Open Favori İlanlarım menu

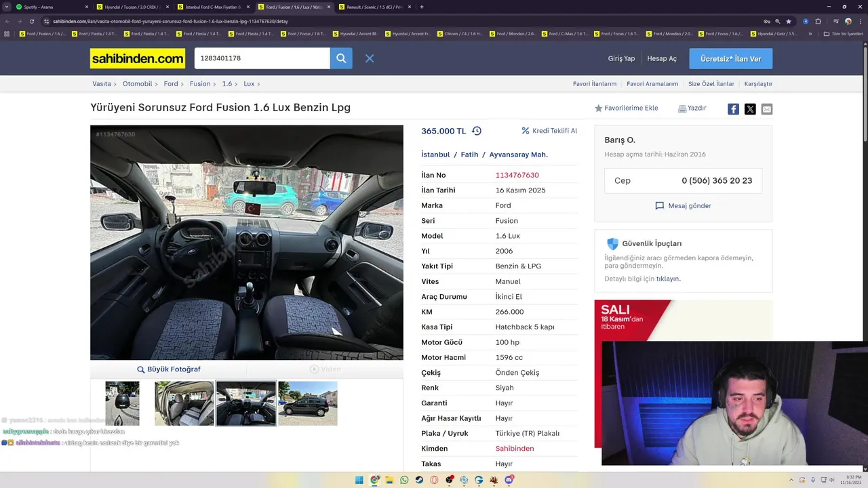click(595, 84)
